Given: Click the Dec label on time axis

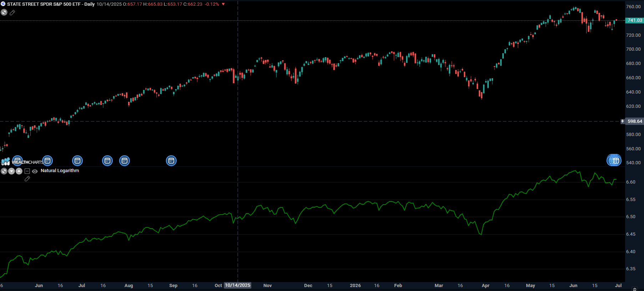Looking at the screenshot, I should [308, 286].
